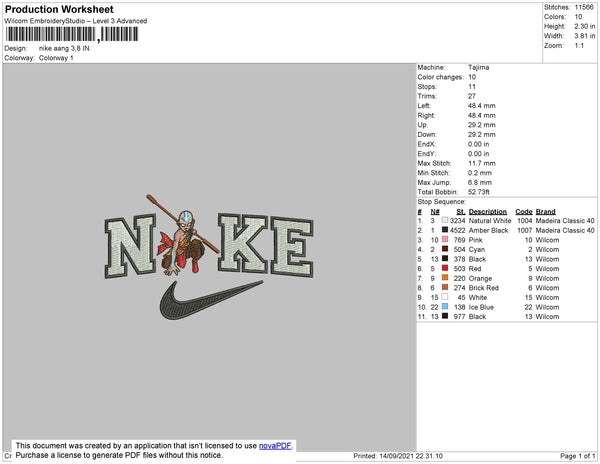Click the Production Worksheet title

tap(59, 9)
